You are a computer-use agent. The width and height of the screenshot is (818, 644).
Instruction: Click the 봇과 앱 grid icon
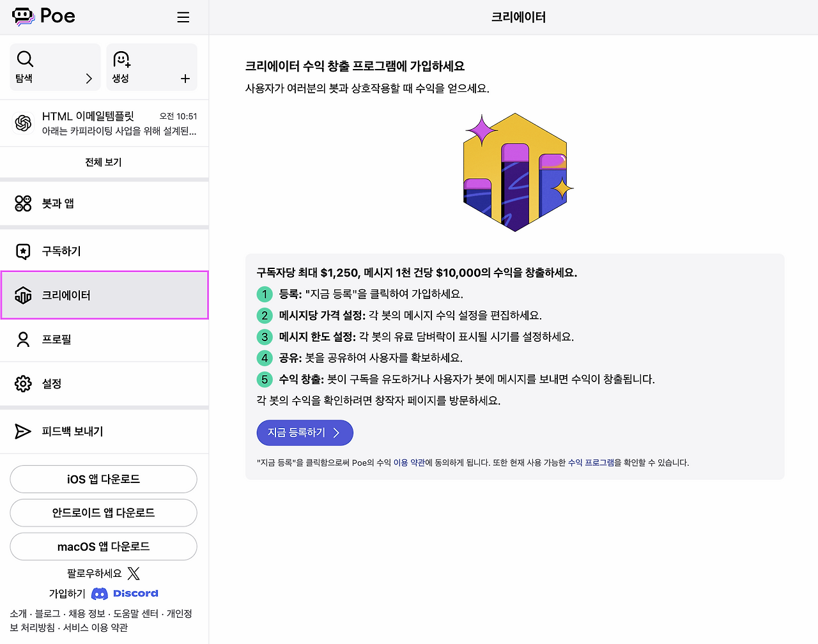click(x=23, y=203)
